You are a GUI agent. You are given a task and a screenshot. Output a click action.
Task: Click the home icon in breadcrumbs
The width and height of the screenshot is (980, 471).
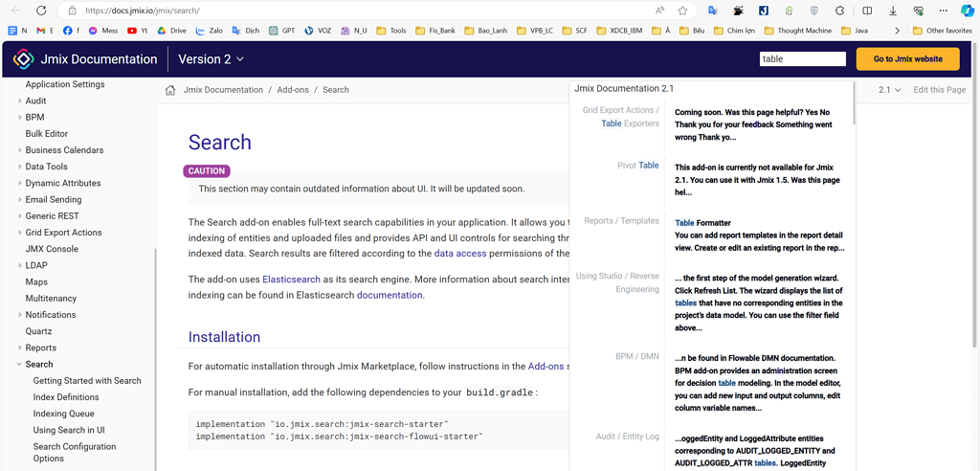click(x=169, y=90)
